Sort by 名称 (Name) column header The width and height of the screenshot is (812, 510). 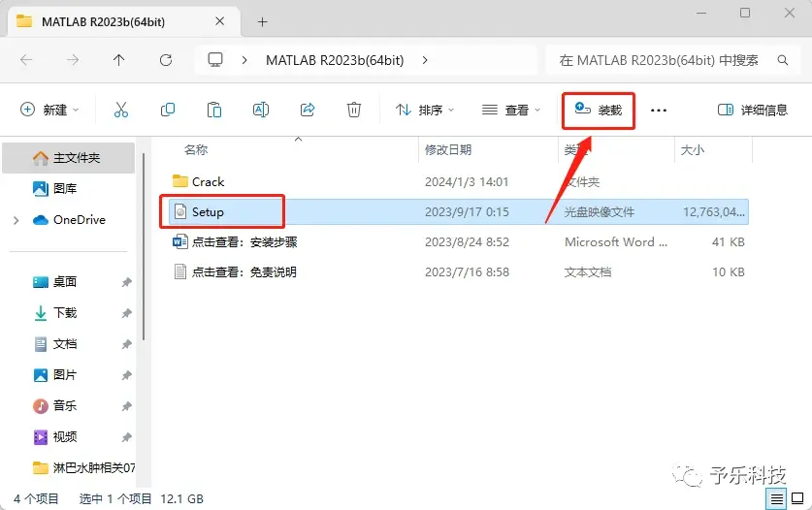click(196, 150)
